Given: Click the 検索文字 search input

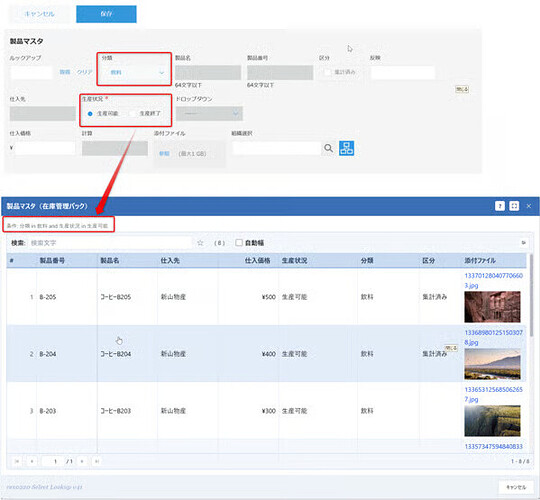Looking at the screenshot, I should click(110, 243).
